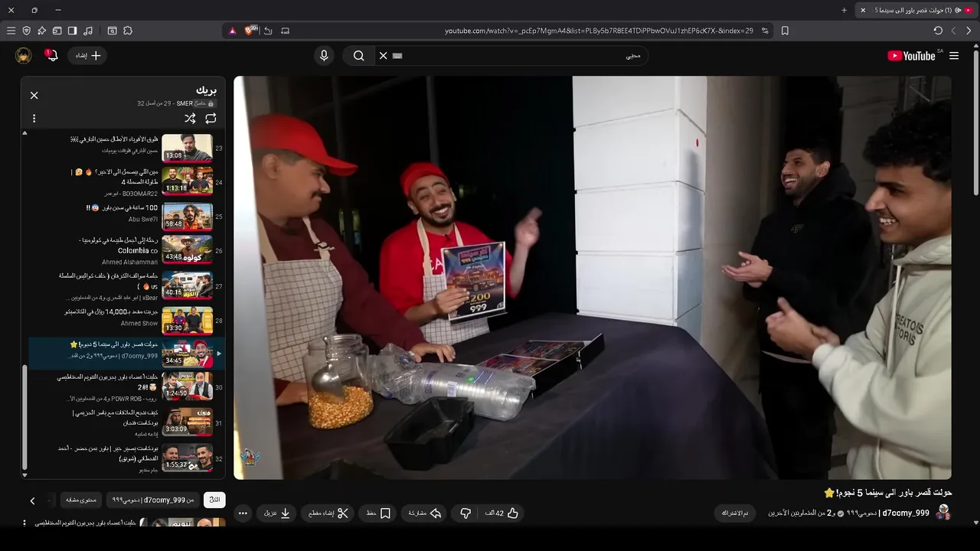Open the Brave Rewards triangle icon

(x=232, y=31)
